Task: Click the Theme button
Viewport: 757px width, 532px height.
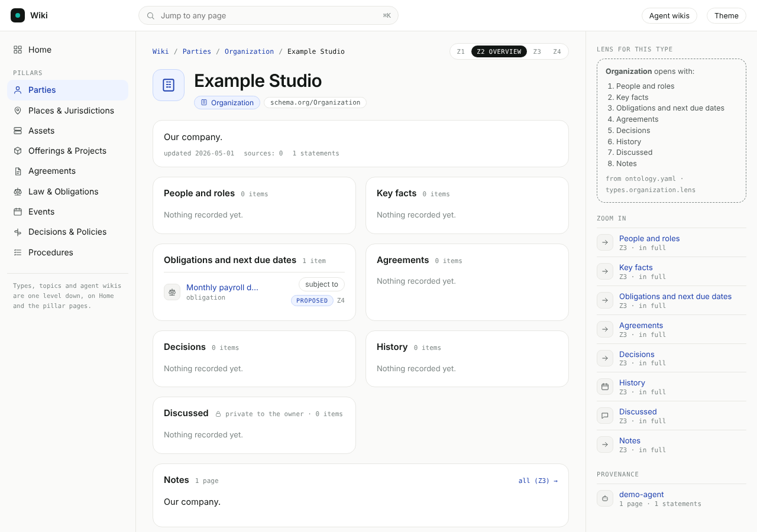Action: (726, 15)
